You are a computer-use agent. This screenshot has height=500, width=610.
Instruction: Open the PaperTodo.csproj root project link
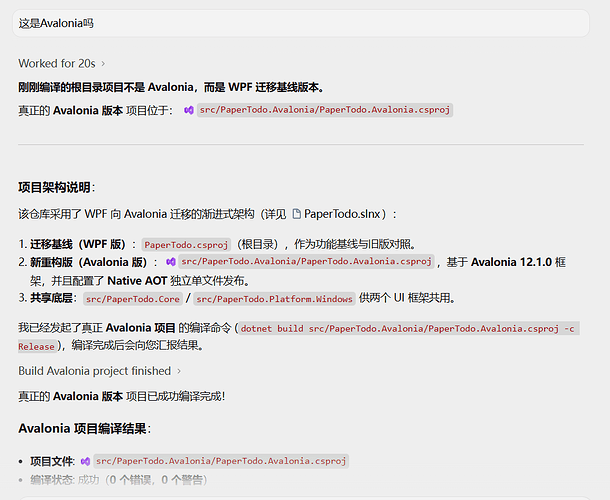pos(186,245)
